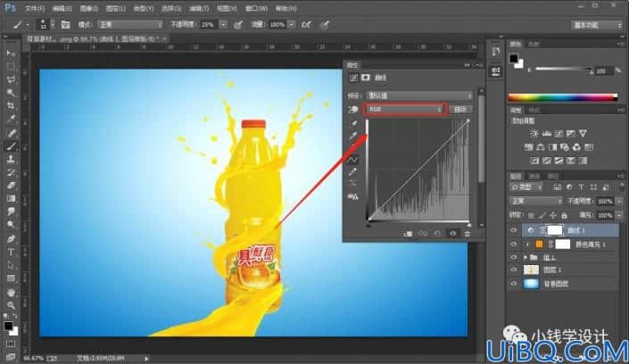
Task: Choose the white point eyedropper in Curves
Action: pos(353,146)
